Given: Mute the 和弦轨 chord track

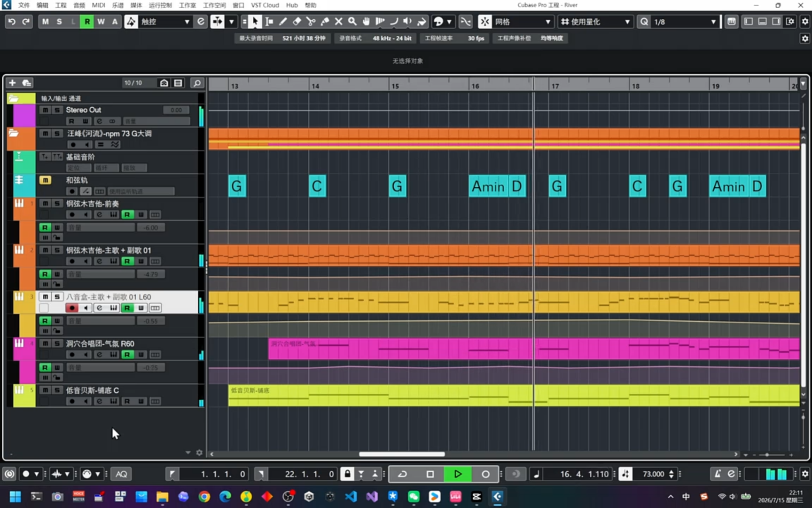Looking at the screenshot, I should (45, 180).
